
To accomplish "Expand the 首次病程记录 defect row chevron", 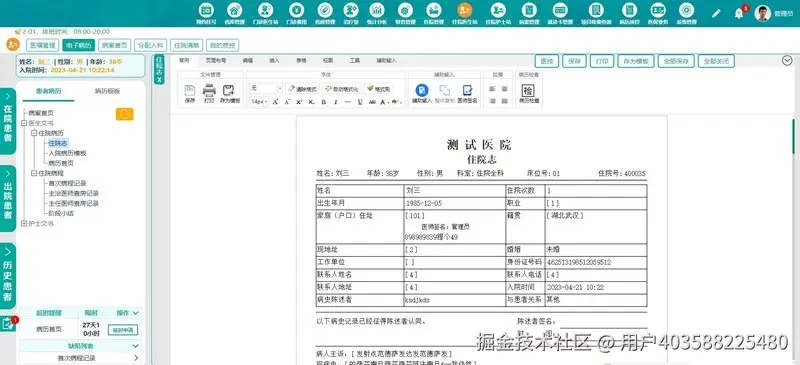I will click(x=136, y=358).
